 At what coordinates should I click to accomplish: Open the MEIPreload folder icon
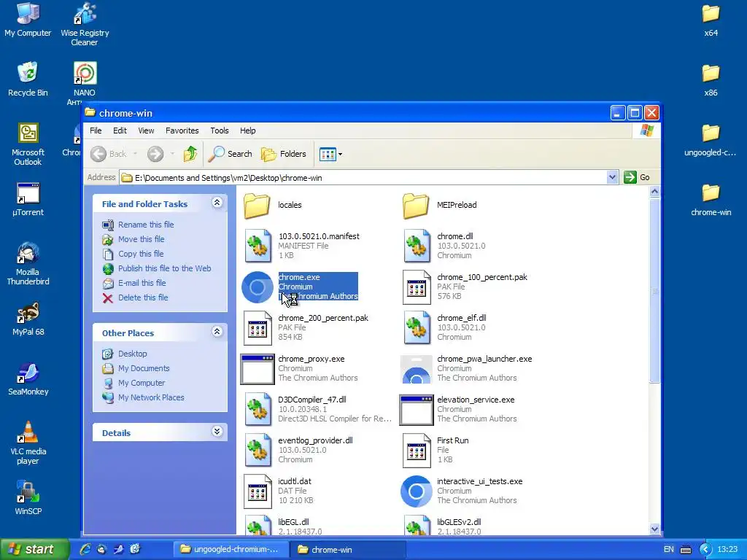(x=416, y=205)
